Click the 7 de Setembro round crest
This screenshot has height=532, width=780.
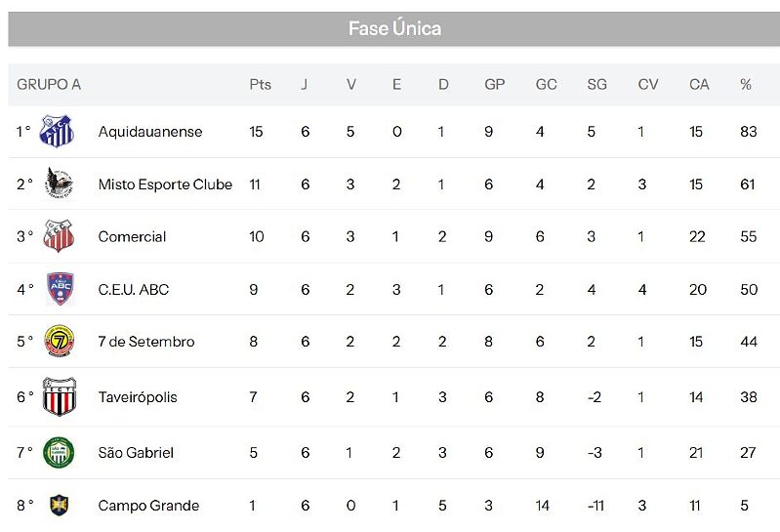[x=60, y=341]
